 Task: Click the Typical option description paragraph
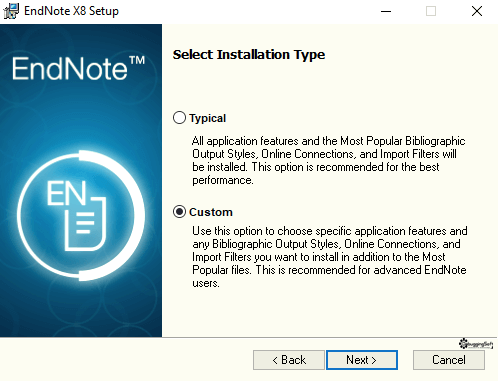329,160
